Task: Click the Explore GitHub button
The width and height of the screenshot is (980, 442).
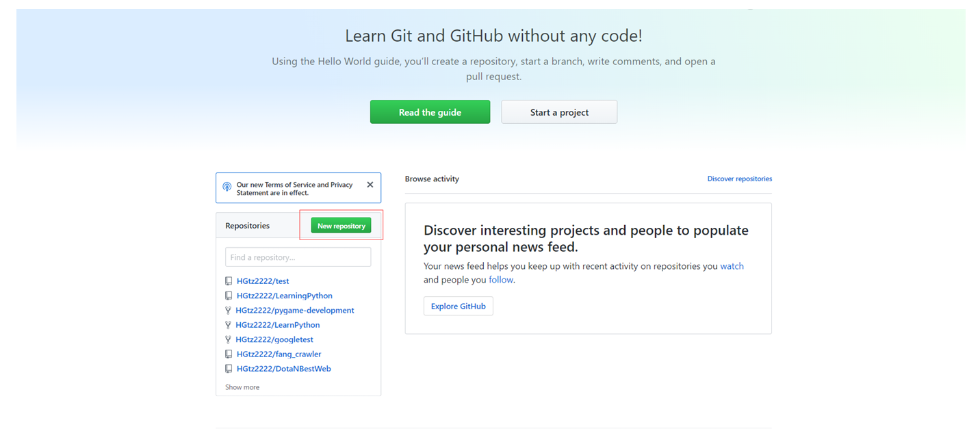Action: [459, 306]
